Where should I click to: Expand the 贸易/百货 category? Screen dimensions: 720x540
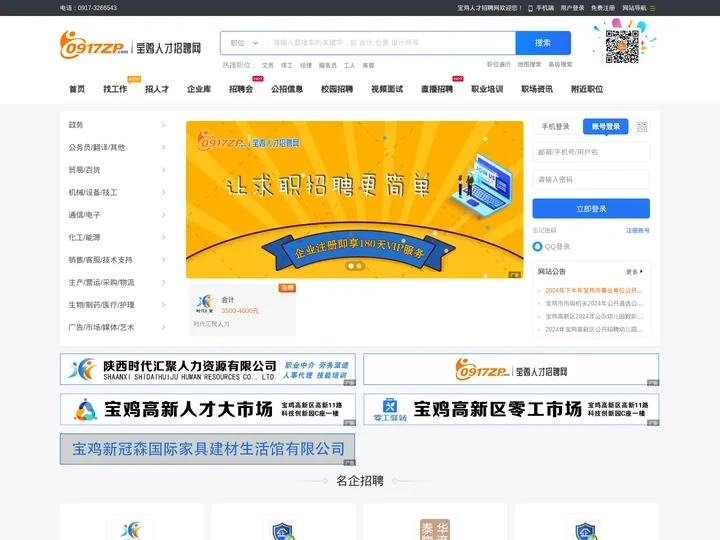117,170
